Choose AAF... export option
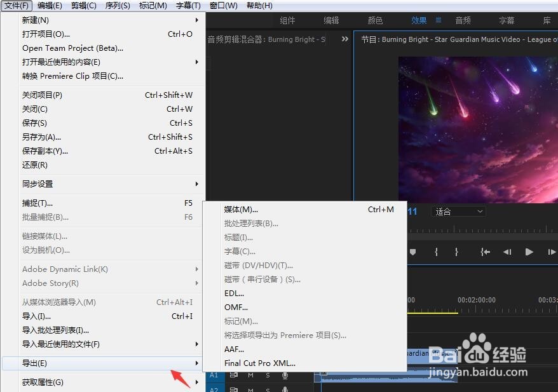The image size is (558, 392). coord(304,349)
